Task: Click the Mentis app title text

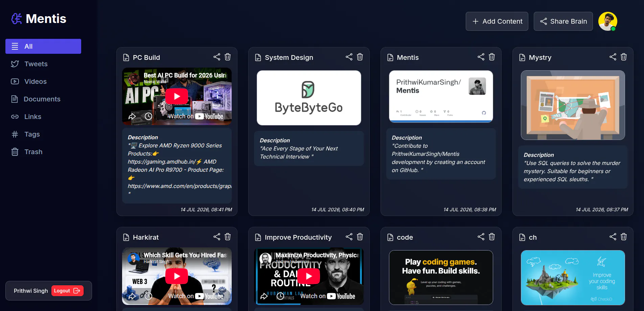Action: point(46,19)
